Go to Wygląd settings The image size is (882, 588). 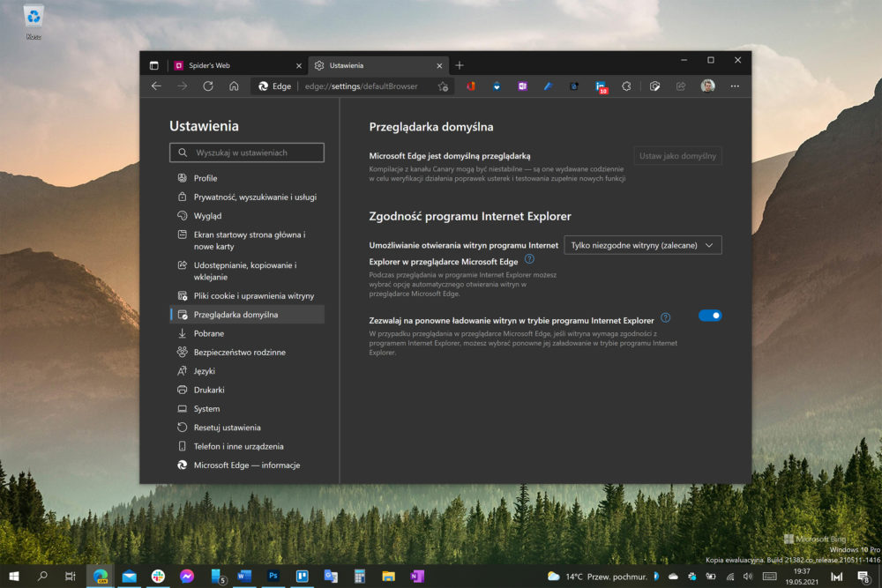[247, 216]
